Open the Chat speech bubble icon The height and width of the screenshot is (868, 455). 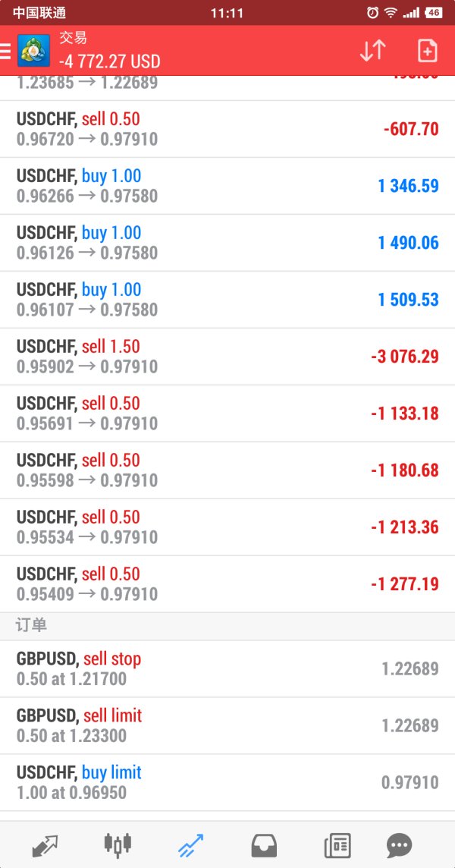(x=399, y=846)
